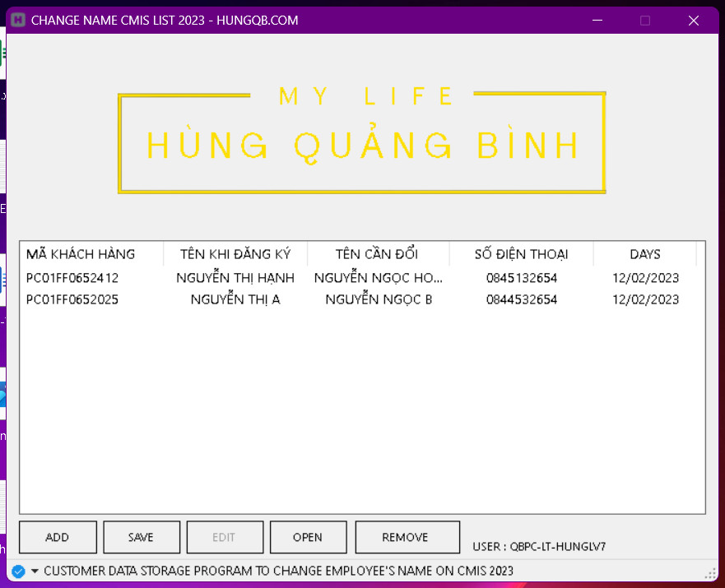Click the NGUYỄN THỊ HẠNH name cell
The width and height of the screenshot is (725, 588).
235,278
